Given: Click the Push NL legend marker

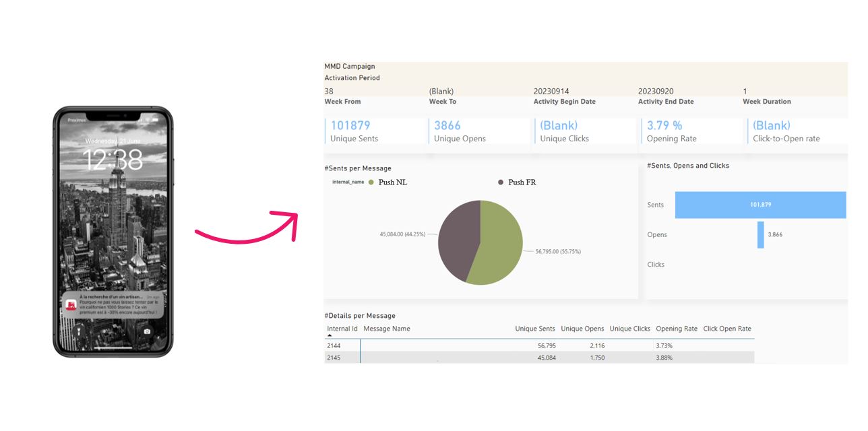Looking at the screenshot, I should click(x=371, y=183).
